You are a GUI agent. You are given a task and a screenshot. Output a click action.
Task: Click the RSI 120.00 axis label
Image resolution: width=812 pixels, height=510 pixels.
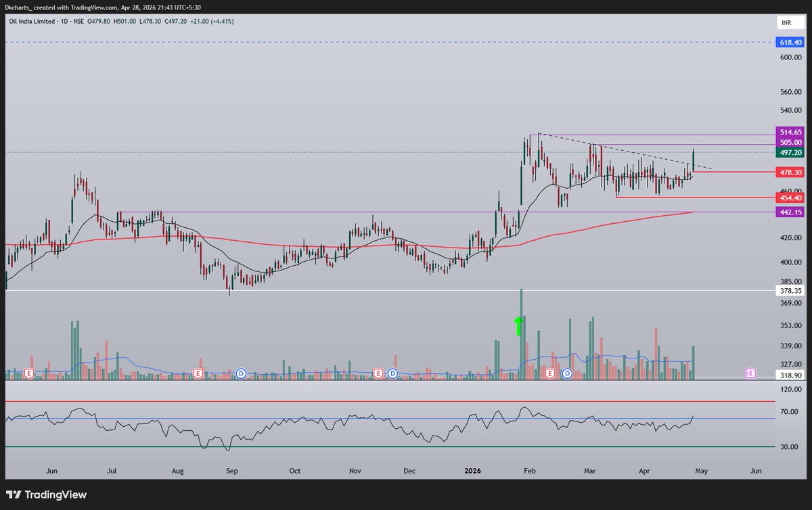pyautogui.click(x=790, y=390)
